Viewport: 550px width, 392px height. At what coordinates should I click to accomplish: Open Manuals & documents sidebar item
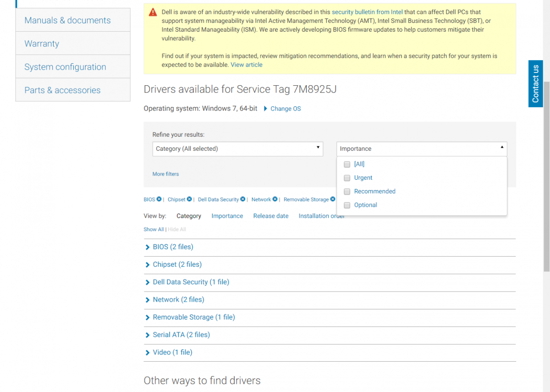tap(73, 20)
